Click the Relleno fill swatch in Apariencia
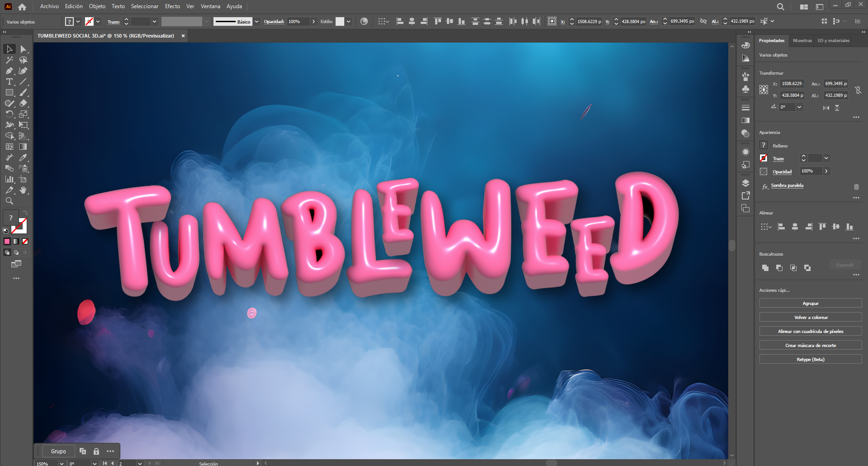 (764, 145)
